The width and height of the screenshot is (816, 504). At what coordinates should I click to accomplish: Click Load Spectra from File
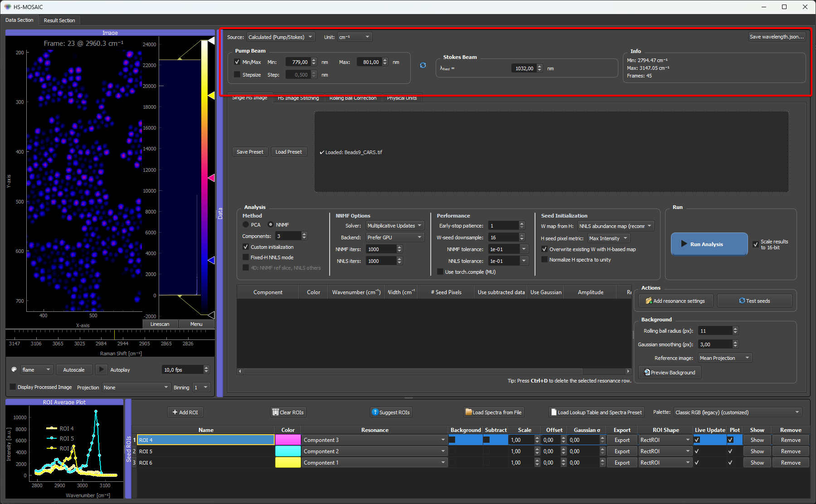click(x=494, y=412)
